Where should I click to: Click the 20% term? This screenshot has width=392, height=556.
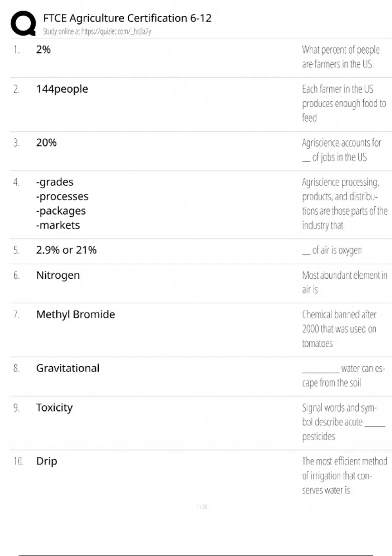pos(46,143)
